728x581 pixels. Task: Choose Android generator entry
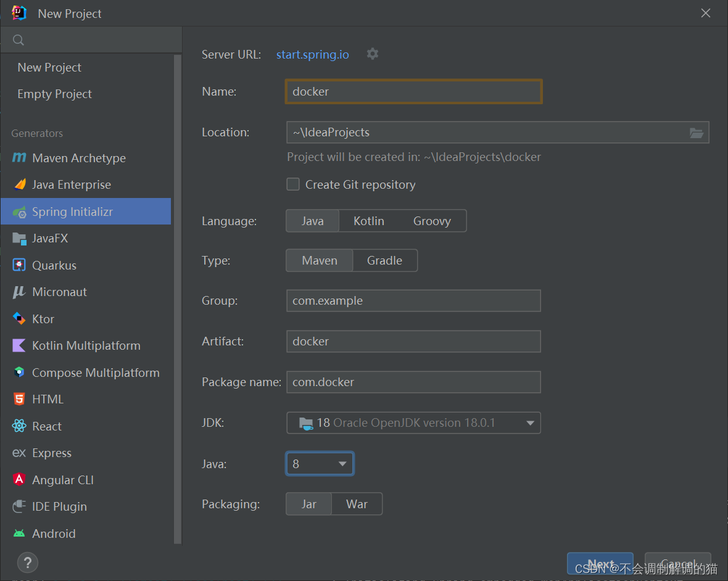(86, 534)
